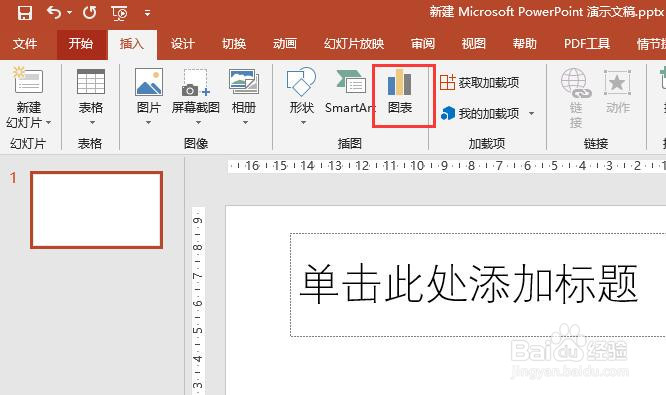Screen dimensions: 666x395
Task: Start slide show from beginning icon
Action: (x=119, y=13)
